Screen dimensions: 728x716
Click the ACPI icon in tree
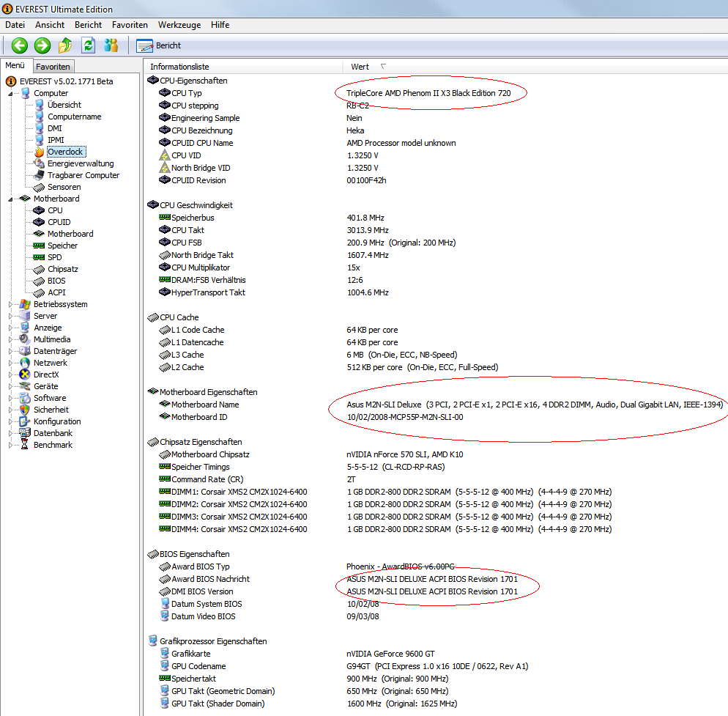pyautogui.click(x=39, y=292)
